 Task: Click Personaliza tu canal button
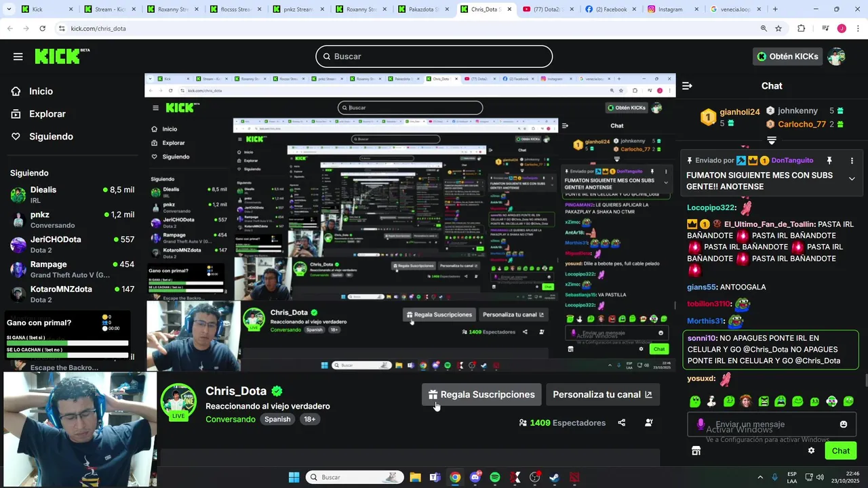602,394
